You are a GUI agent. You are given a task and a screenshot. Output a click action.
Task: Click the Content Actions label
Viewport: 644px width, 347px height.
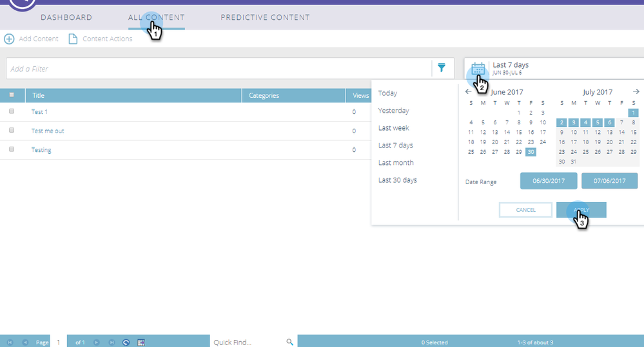(x=108, y=39)
